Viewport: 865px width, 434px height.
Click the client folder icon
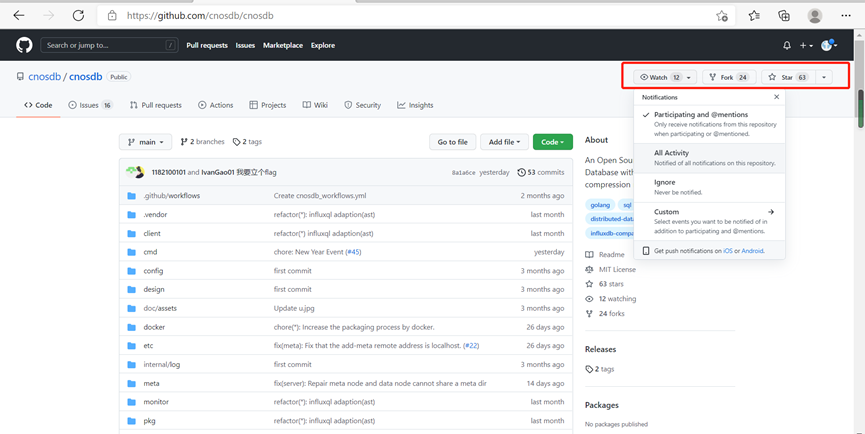click(131, 233)
